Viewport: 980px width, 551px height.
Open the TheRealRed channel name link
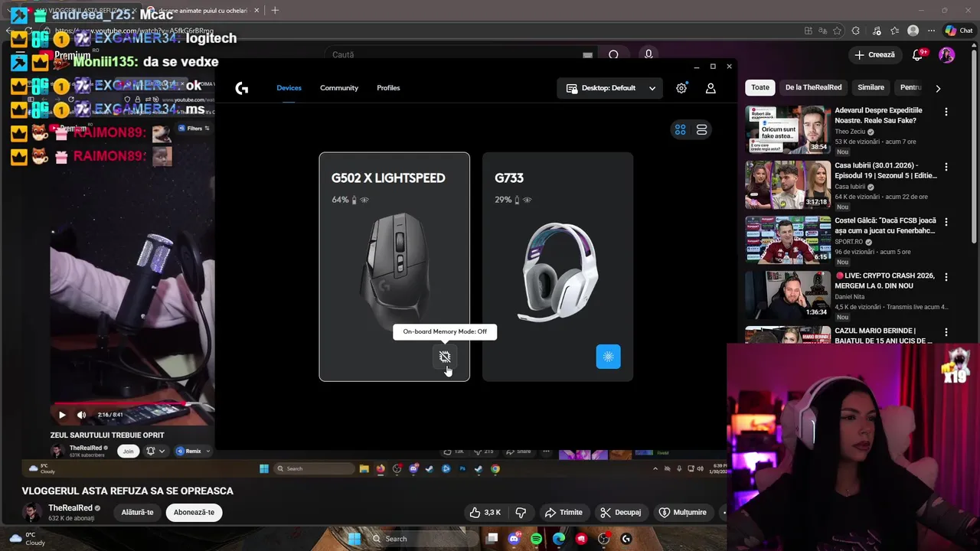coord(70,508)
